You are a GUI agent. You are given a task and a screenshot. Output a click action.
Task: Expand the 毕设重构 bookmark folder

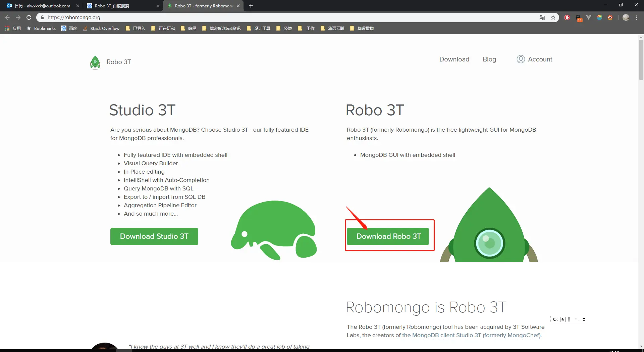tap(362, 28)
